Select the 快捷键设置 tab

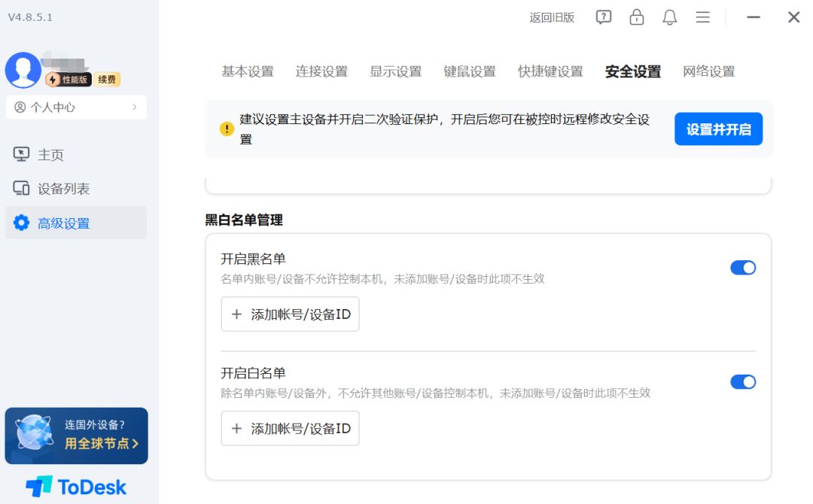tap(550, 71)
